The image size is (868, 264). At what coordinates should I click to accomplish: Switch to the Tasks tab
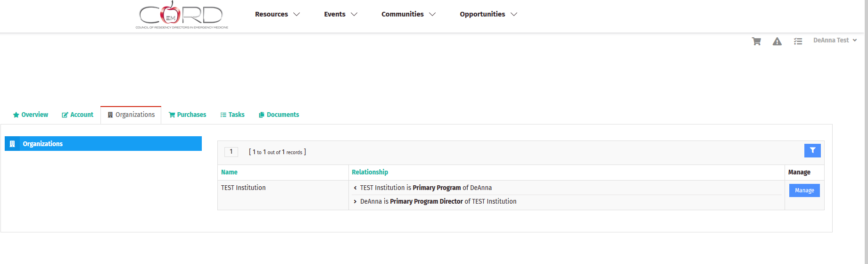pyautogui.click(x=232, y=115)
